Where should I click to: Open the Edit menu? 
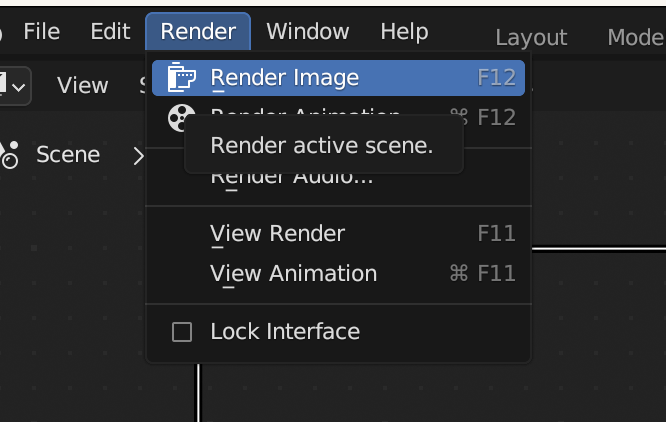(x=110, y=32)
